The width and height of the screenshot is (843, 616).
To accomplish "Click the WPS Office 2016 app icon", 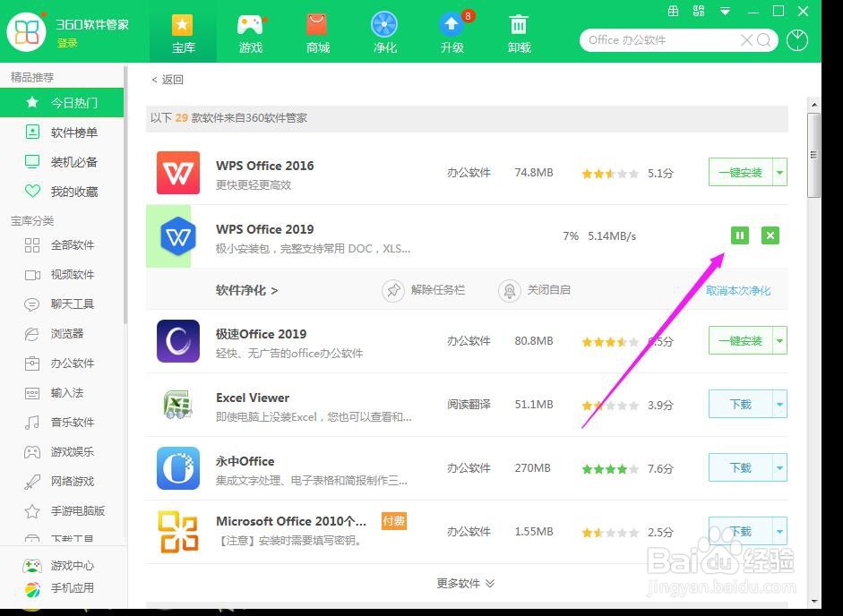I will point(178,173).
